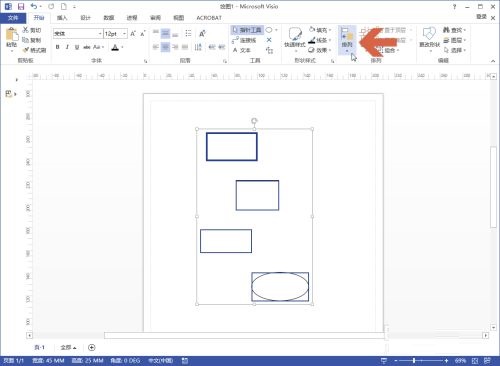Click the font color A swatch
This screenshot has width=500, height=366.
click(x=115, y=47)
